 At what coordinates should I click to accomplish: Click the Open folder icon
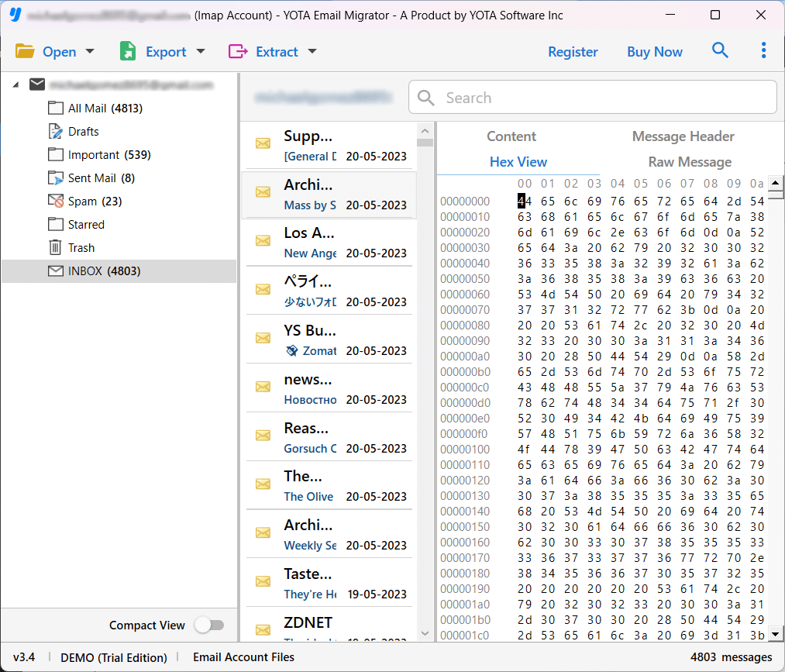[x=25, y=51]
